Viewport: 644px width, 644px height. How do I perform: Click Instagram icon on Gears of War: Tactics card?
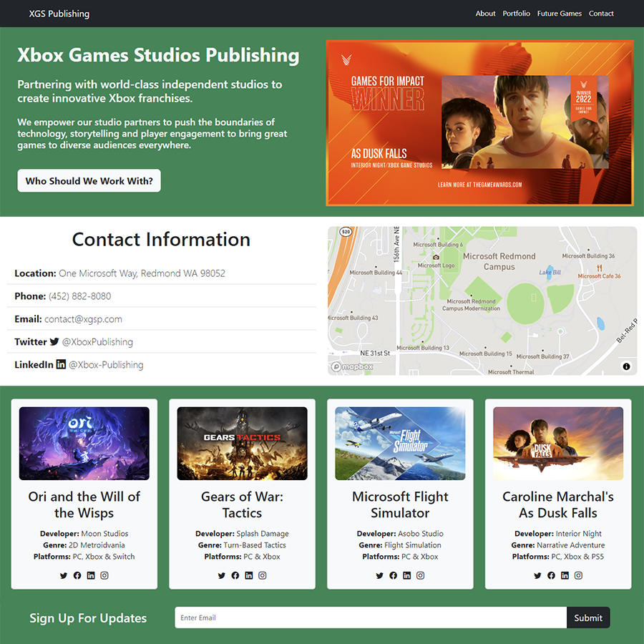(x=263, y=575)
